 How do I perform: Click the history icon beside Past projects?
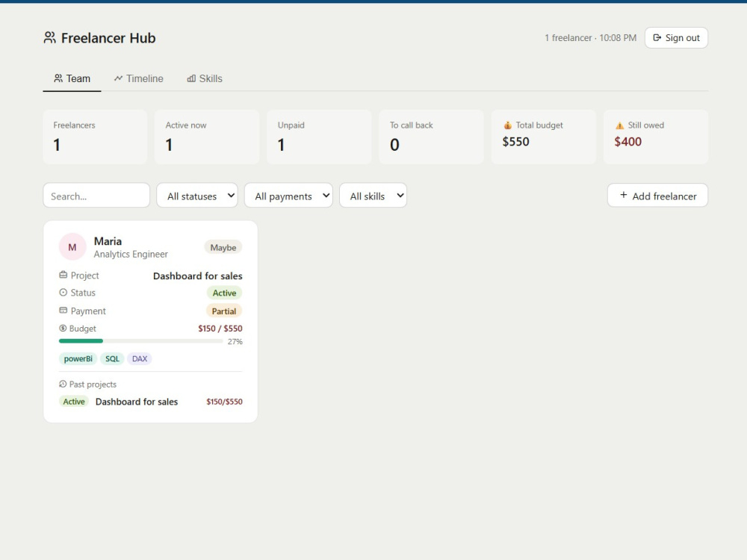[63, 384]
